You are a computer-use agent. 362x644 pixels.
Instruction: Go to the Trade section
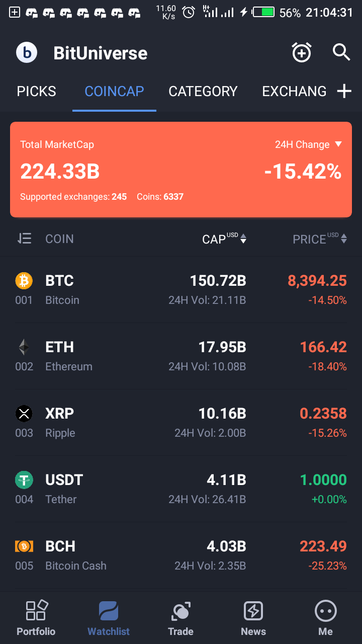tap(180, 617)
